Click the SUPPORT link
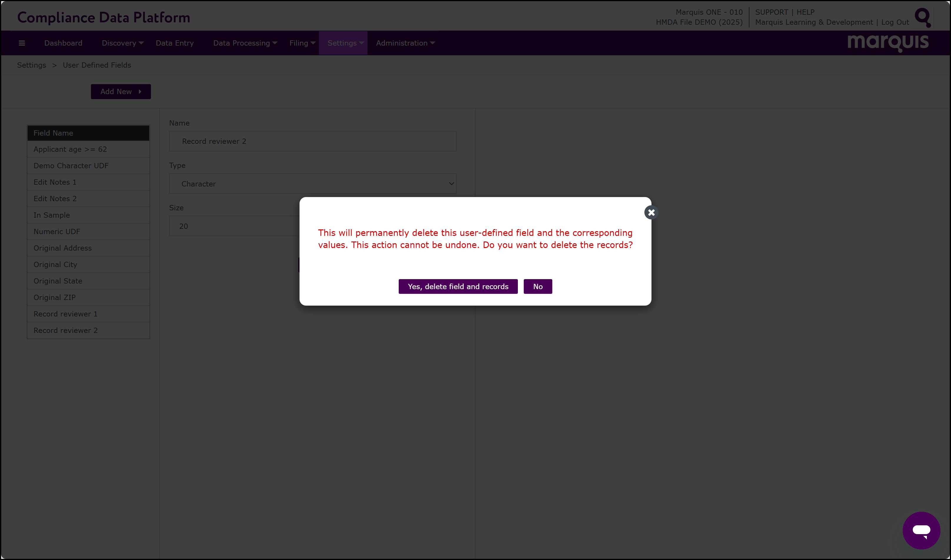 pos(772,12)
